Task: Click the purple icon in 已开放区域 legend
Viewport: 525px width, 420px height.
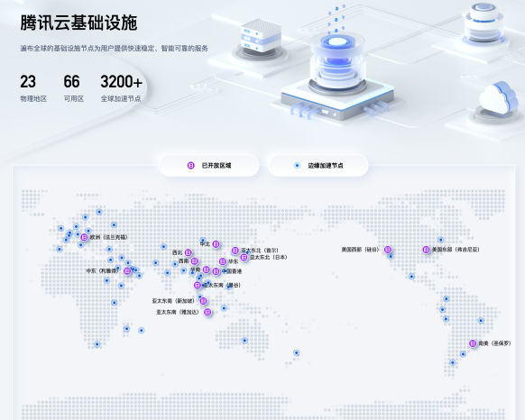Action: pos(191,165)
